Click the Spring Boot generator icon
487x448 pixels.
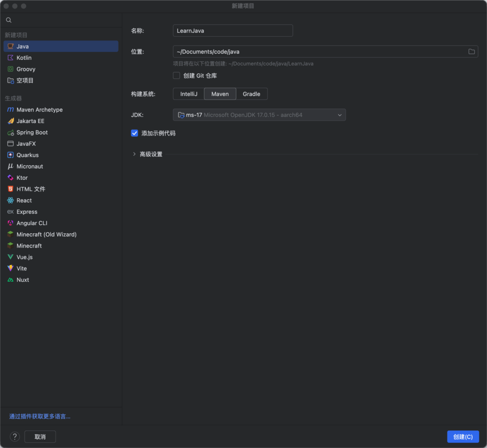tap(10, 133)
